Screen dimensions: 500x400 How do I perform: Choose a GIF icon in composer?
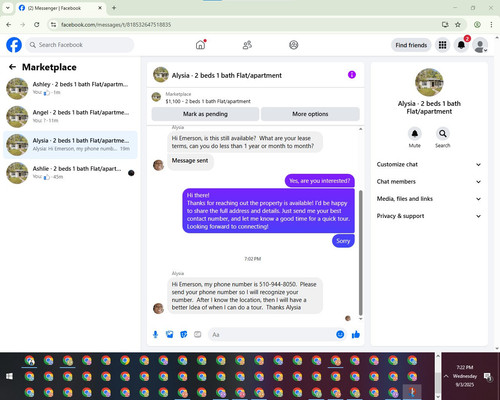click(198, 334)
